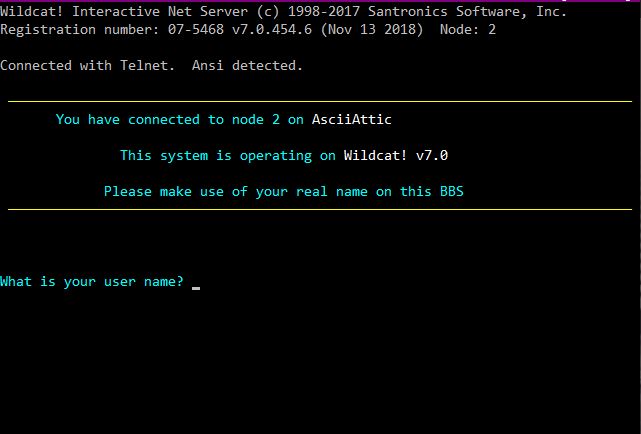641x434 pixels.
Task: Click the "(Nov 13 2018)" build date
Action: (x=372, y=29)
